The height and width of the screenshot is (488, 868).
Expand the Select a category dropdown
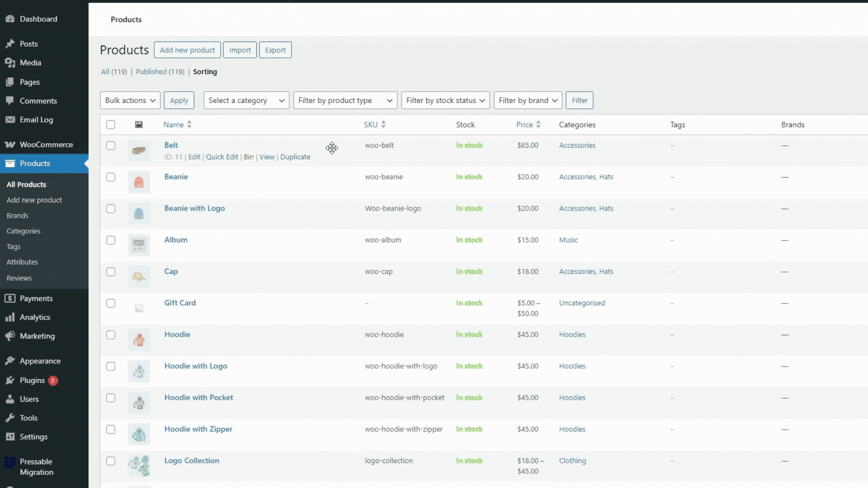[x=246, y=100]
